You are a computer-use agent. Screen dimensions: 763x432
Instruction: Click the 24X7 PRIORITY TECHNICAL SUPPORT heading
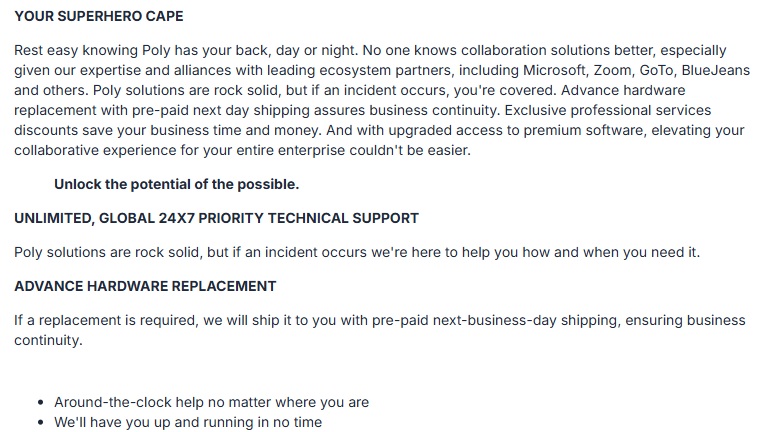216,218
